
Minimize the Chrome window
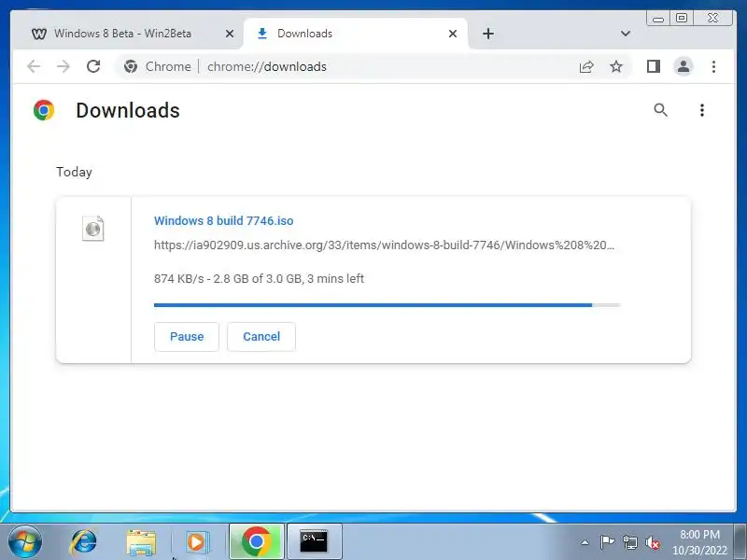click(x=658, y=18)
